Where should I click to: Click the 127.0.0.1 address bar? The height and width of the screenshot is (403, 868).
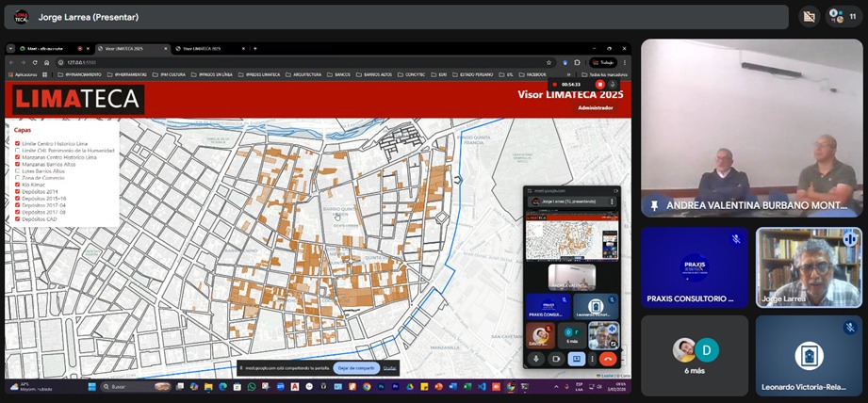coord(304,62)
